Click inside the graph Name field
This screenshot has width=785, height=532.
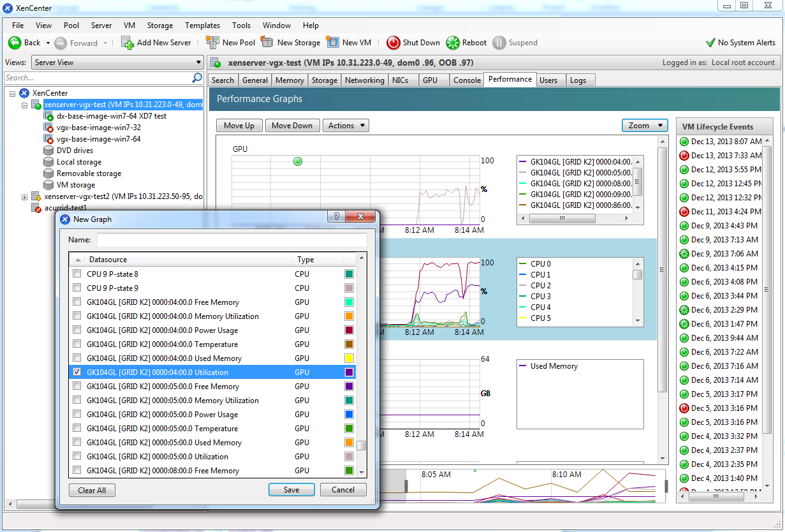(232, 240)
